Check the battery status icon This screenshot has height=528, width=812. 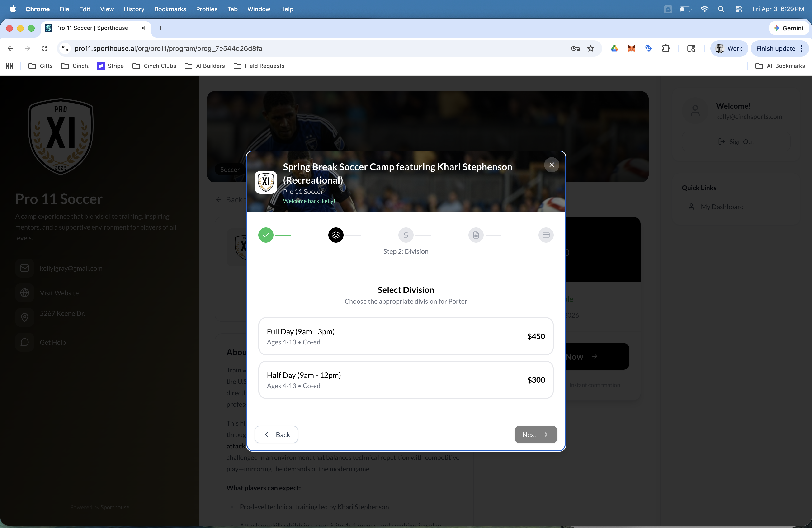pos(685,9)
